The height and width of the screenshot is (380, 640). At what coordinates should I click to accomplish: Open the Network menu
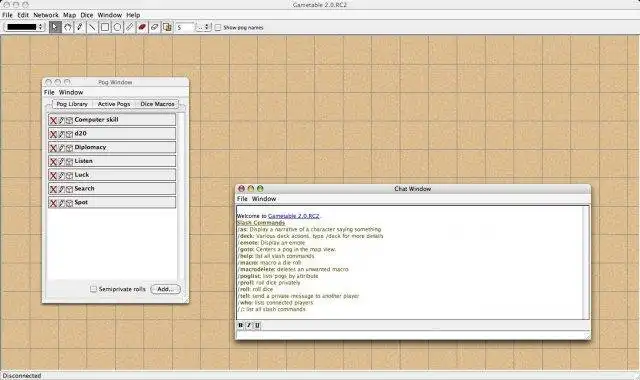coord(46,15)
